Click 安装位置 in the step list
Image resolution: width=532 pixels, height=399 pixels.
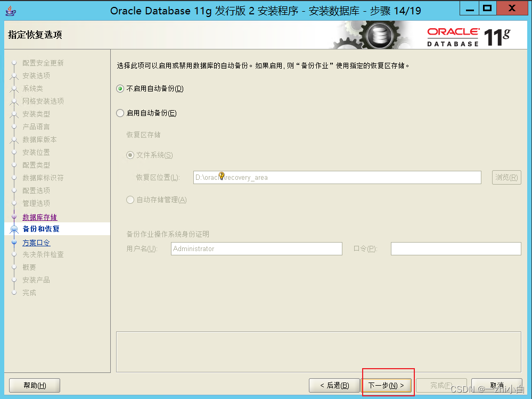coord(36,152)
